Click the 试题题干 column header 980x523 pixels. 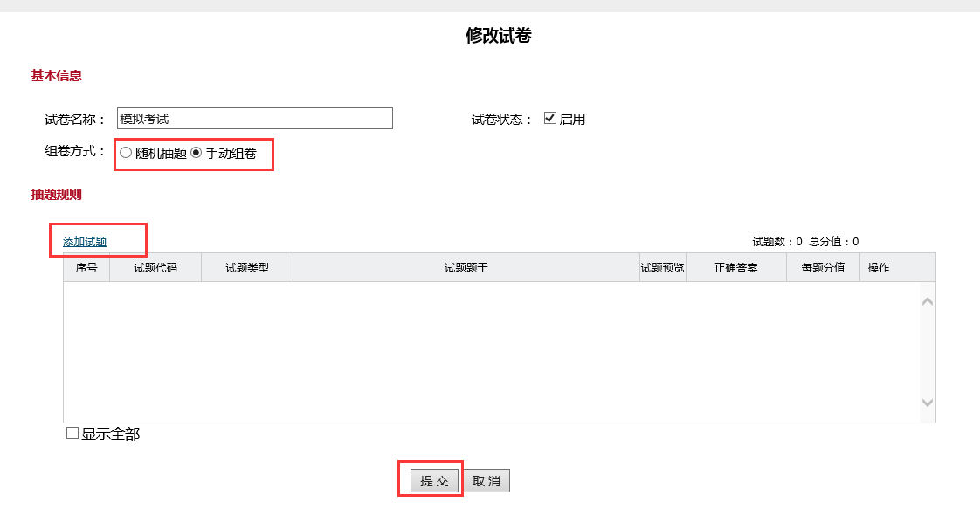[x=466, y=267]
